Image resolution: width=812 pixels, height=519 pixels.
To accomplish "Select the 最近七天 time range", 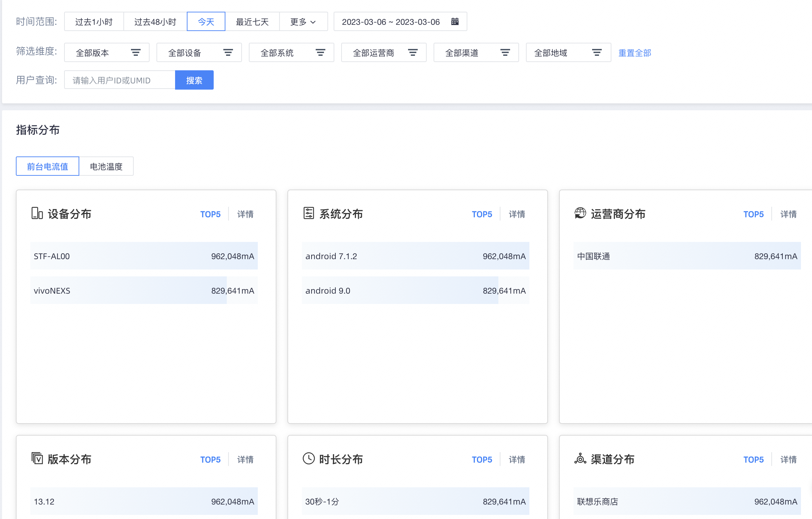I will click(x=252, y=22).
